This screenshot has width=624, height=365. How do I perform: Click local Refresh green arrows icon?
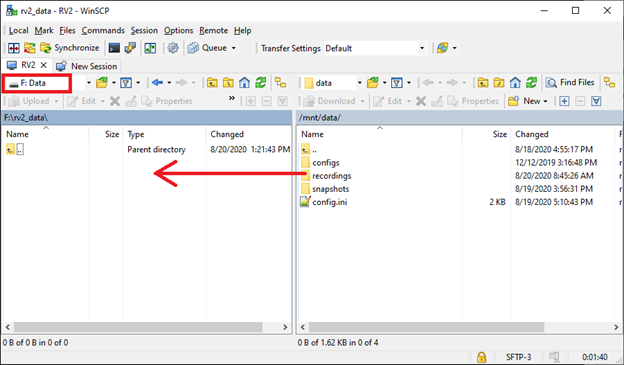point(261,83)
